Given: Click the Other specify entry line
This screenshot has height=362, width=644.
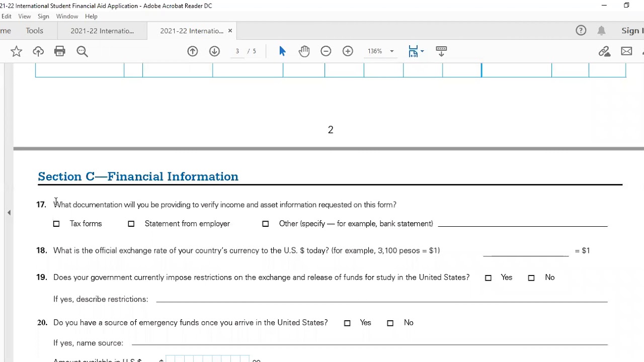Looking at the screenshot, I should tap(522, 224).
